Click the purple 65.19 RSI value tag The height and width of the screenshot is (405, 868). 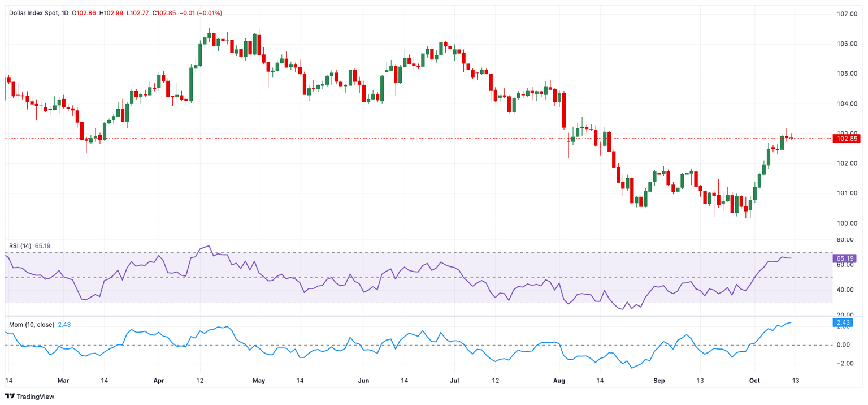(844, 258)
